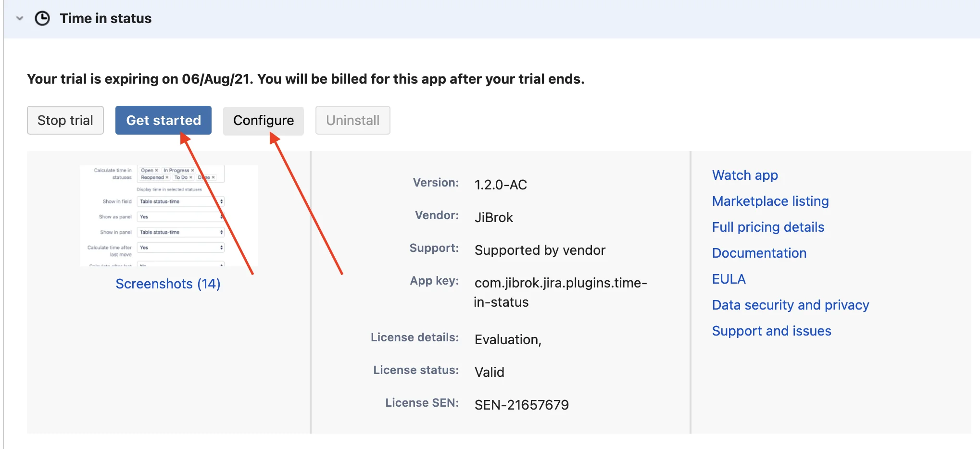
Task: Click the Uninstall button
Action: (352, 120)
